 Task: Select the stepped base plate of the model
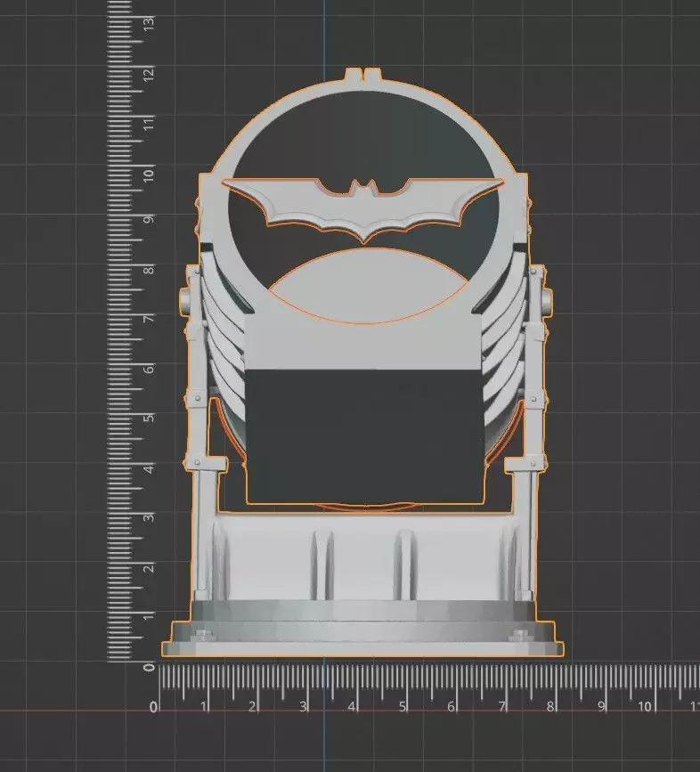pyautogui.click(x=362, y=629)
